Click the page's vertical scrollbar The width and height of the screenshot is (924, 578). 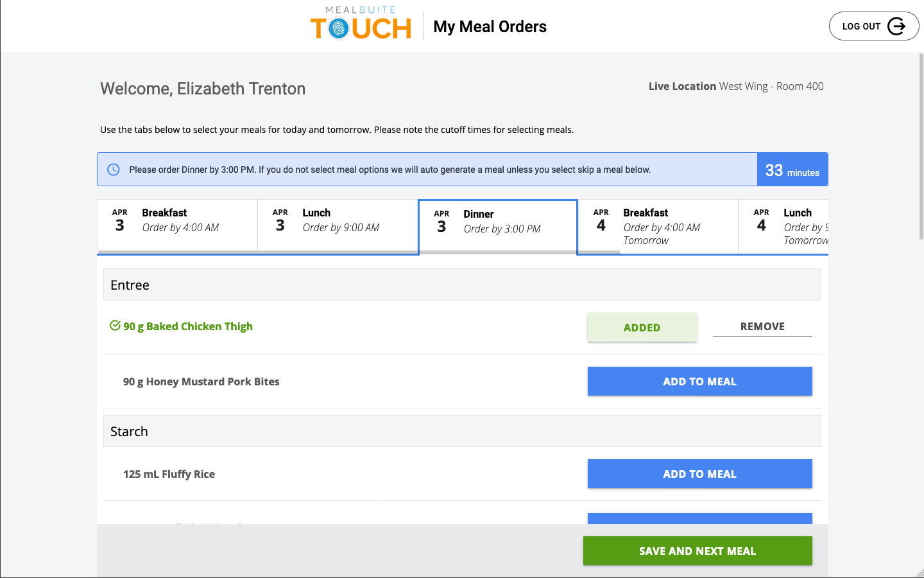921,148
